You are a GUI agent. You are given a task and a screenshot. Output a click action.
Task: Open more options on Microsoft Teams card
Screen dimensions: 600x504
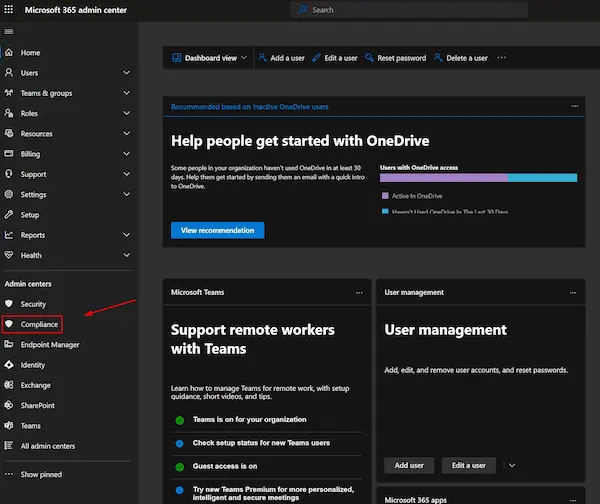[359, 292]
